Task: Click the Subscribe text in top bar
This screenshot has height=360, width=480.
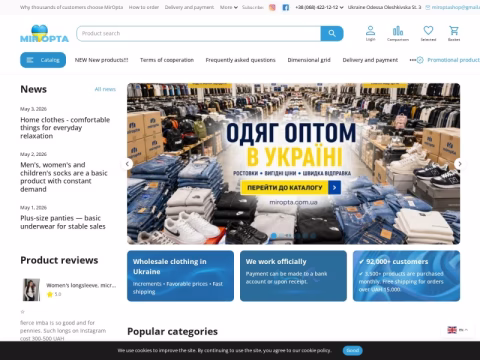Action: 253,7
